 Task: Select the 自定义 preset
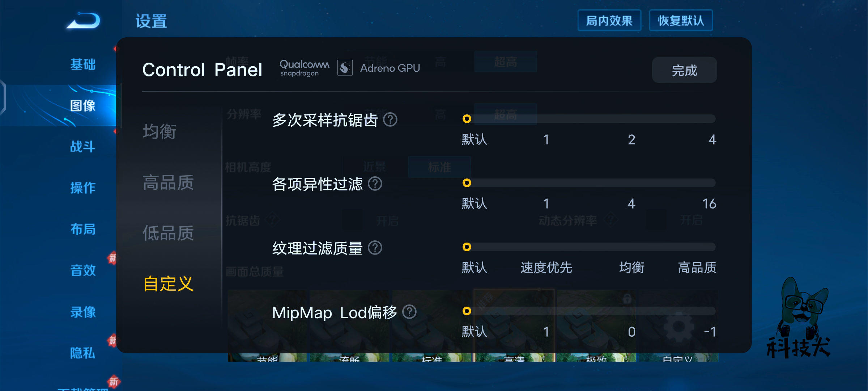coord(168,283)
